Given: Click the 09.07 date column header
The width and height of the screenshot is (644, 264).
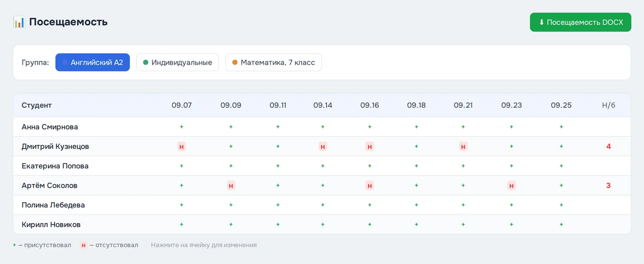Looking at the screenshot, I should point(182,105).
